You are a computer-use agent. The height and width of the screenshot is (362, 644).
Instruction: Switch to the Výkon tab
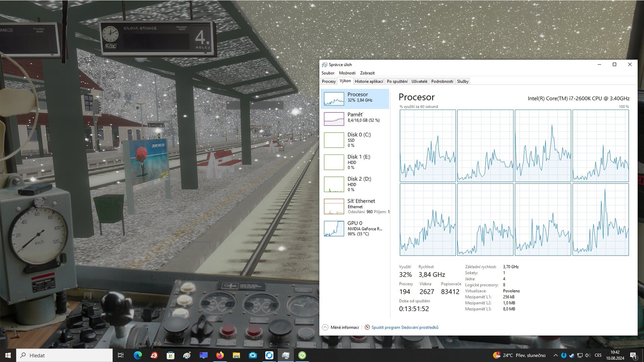[x=345, y=81]
